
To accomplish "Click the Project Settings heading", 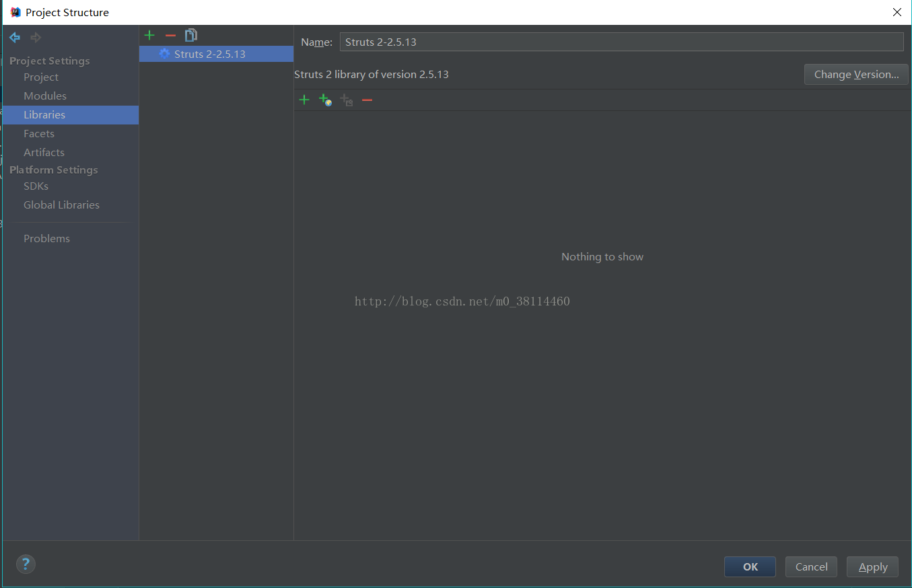I will click(x=50, y=61).
